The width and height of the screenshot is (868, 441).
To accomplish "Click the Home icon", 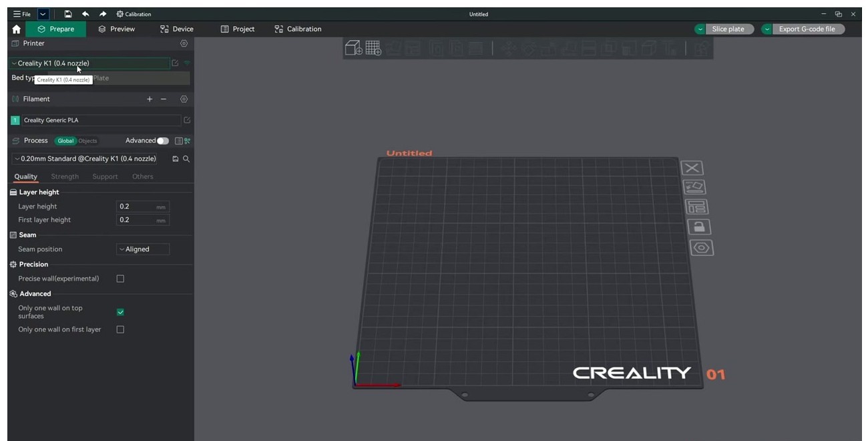I will click(x=17, y=29).
